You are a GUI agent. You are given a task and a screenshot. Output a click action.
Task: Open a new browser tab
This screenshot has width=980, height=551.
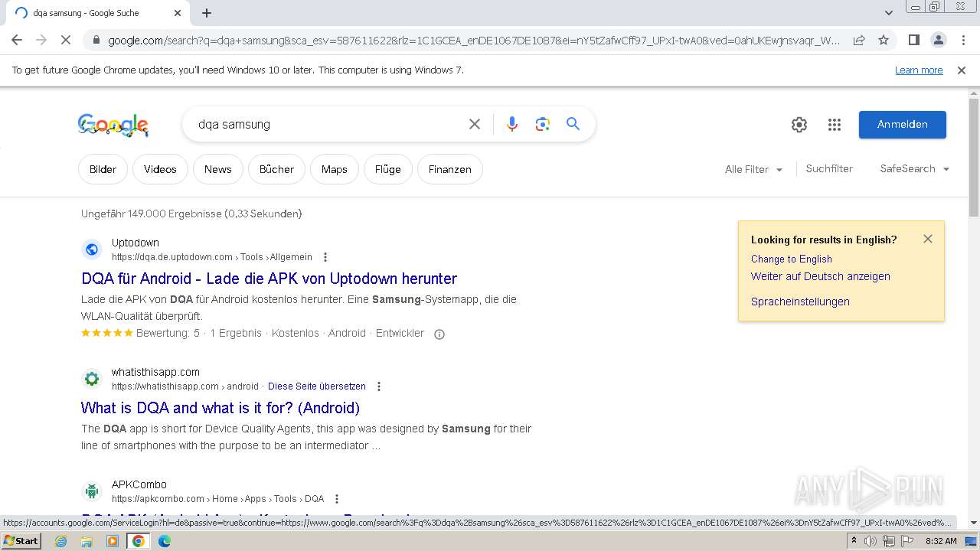pyautogui.click(x=207, y=13)
